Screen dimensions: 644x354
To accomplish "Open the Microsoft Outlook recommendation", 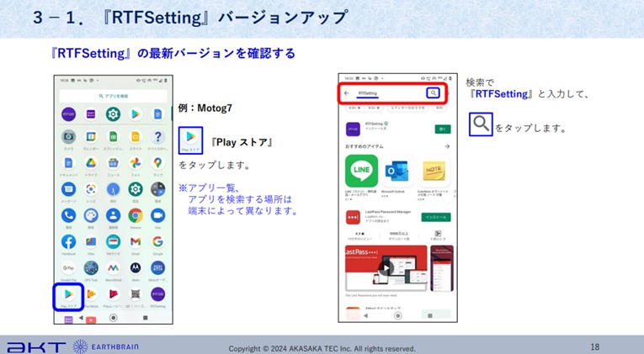I will click(397, 171).
